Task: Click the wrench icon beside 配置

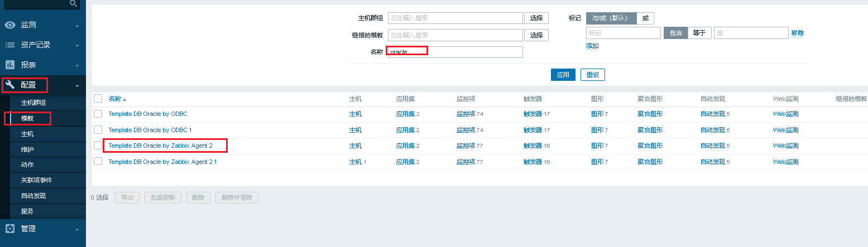Action: (x=10, y=85)
